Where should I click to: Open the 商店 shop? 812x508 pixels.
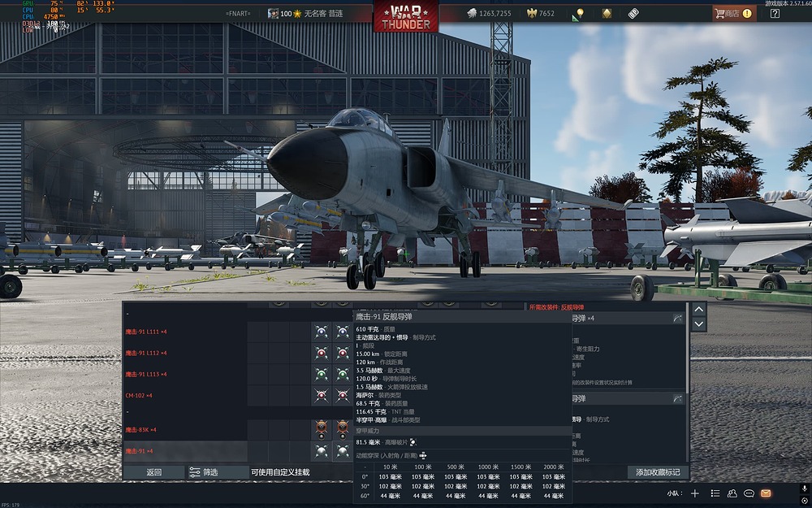733,14
